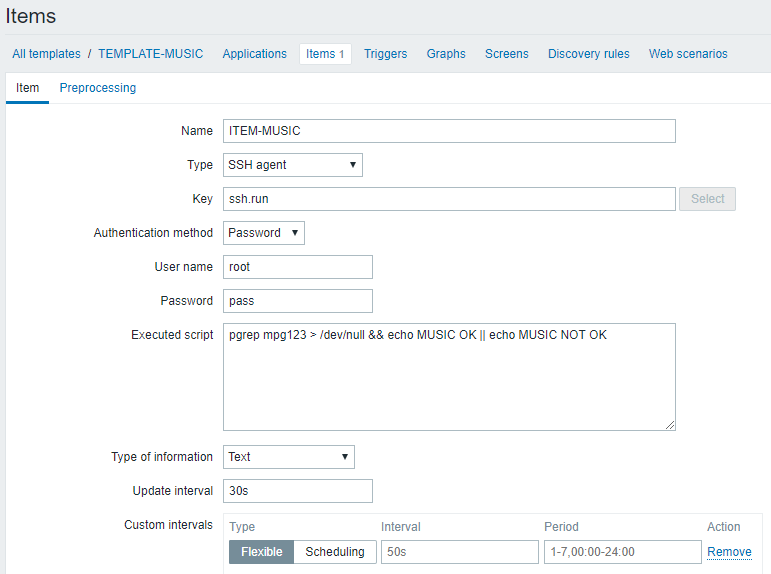Grab the script textarea resize handle
This screenshot has height=574, width=771.
pyautogui.click(x=671, y=425)
